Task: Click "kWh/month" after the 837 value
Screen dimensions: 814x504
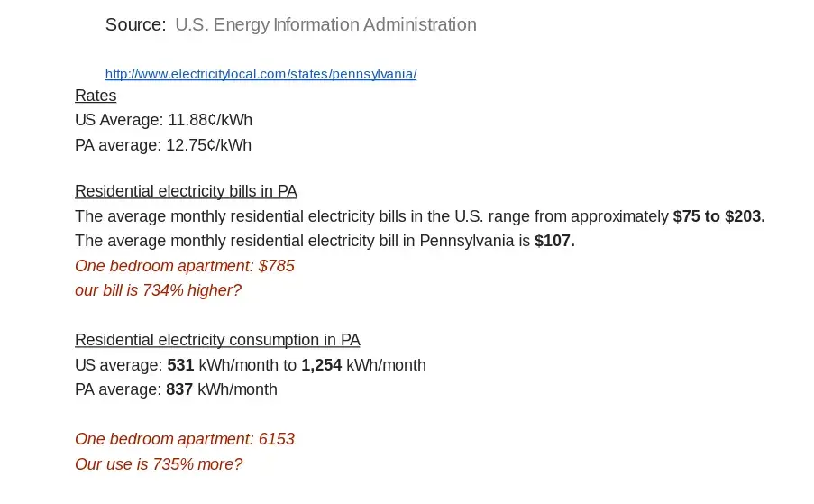Action: tap(237, 389)
